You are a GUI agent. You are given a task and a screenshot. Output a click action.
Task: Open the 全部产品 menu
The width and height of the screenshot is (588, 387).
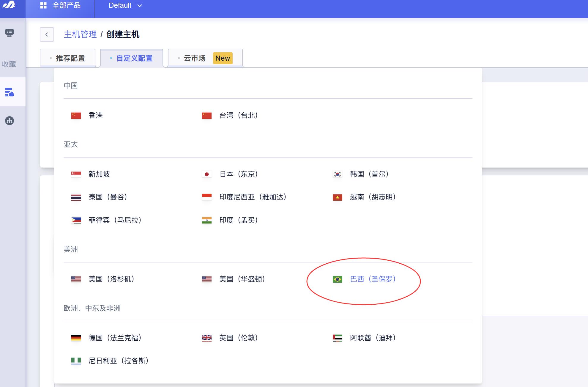click(x=66, y=5)
